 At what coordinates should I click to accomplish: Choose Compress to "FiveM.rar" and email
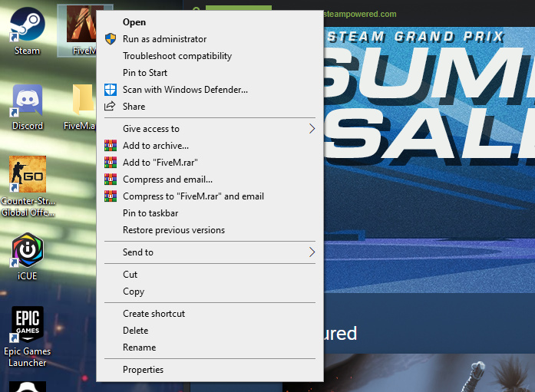[x=210, y=196]
